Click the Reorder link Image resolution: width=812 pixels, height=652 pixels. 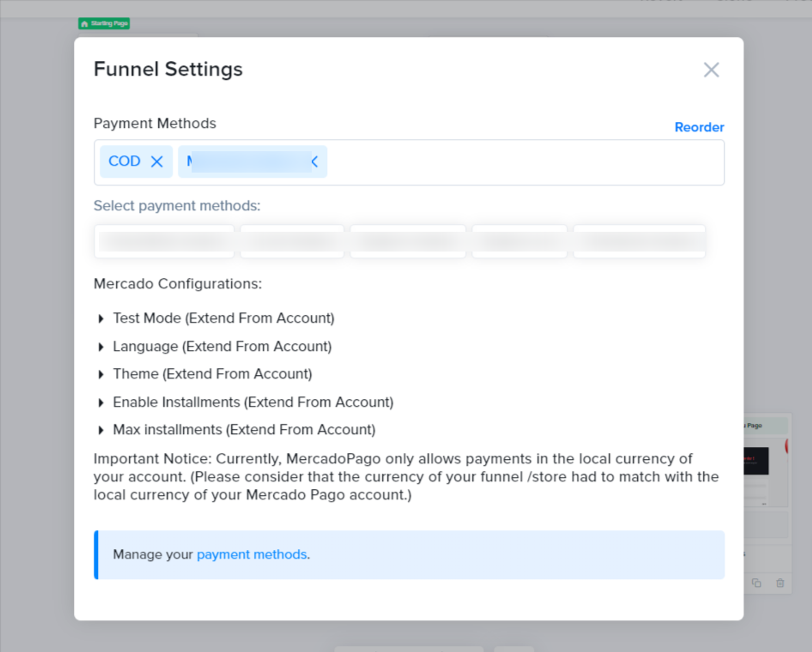[699, 127]
